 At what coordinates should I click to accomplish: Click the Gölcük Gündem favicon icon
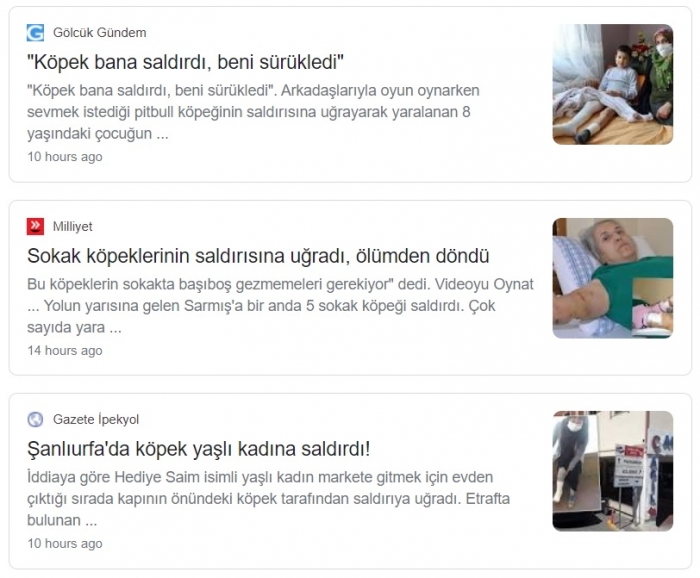pyautogui.click(x=35, y=33)
